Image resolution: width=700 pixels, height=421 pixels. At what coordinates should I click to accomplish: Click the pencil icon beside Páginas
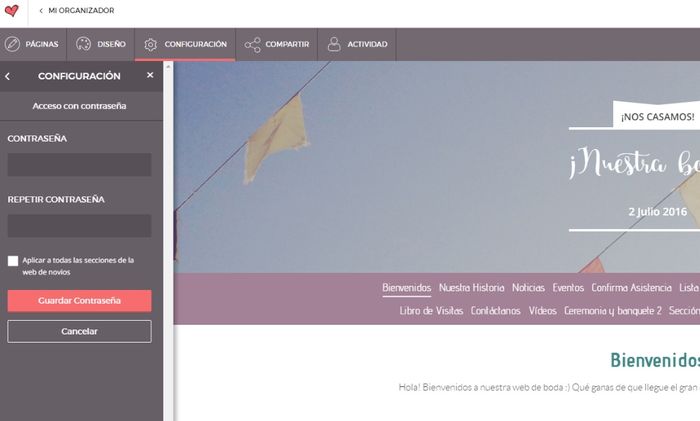click(x=12, y=44)
